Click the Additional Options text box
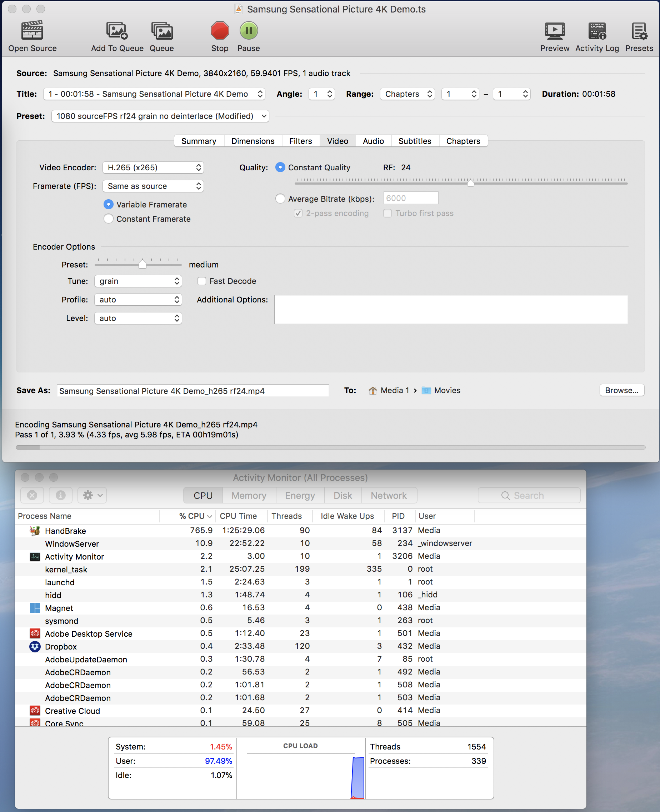660x812 pixels. click(x=451, y=310)
